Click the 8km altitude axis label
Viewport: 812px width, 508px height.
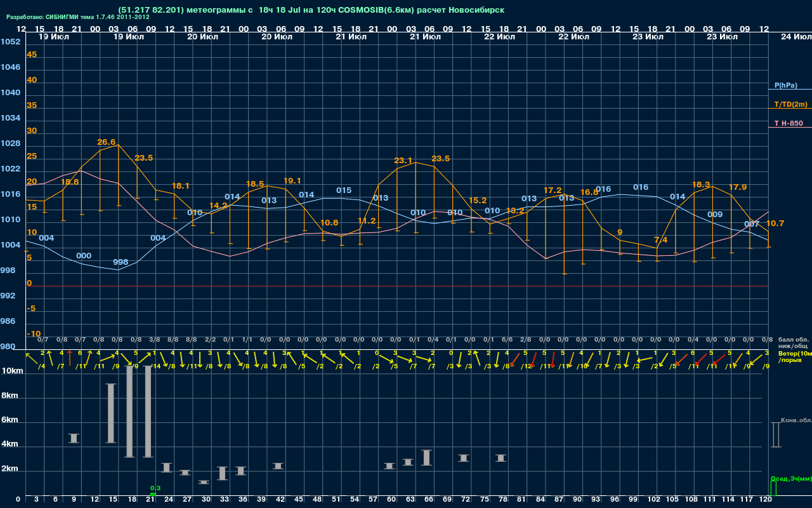point(10,396)
